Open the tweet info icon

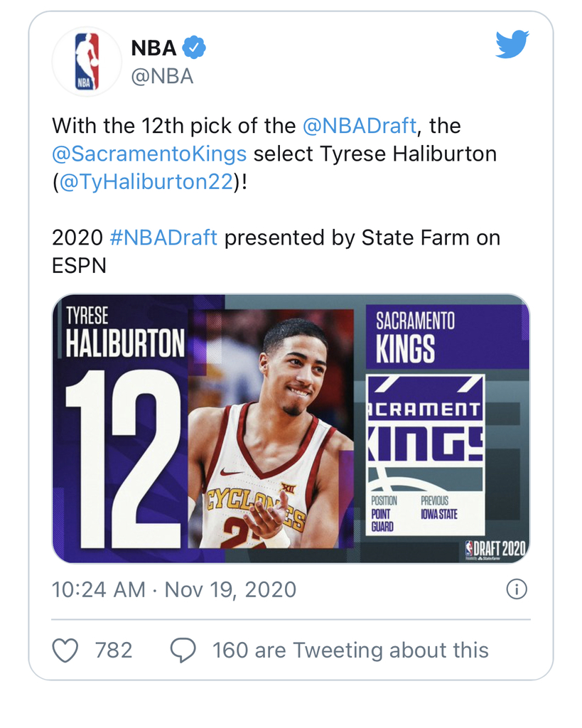pos(517,589)
